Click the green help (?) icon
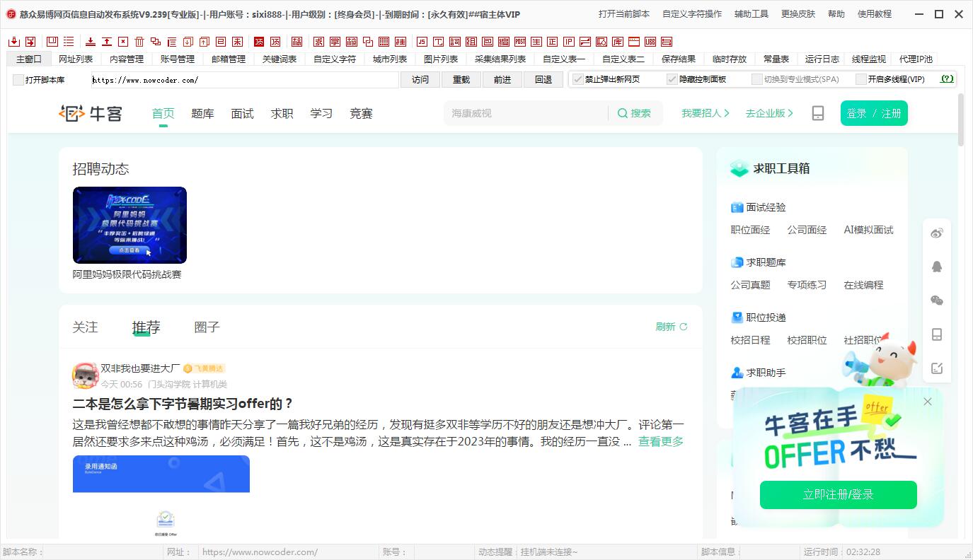 [948, 79]
